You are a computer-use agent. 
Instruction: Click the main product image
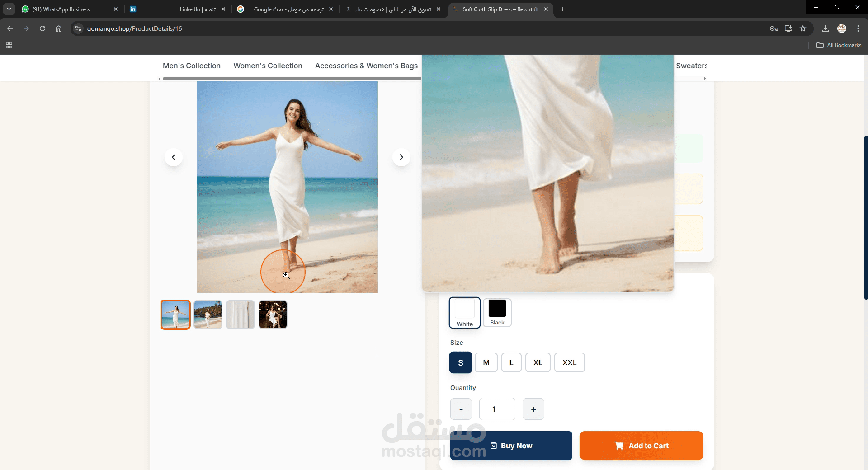click(x=288, y=187)
